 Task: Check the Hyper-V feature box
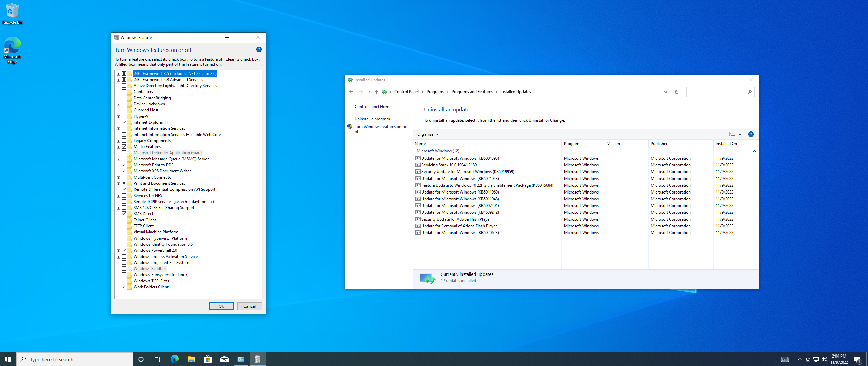(x=124, y=116)
